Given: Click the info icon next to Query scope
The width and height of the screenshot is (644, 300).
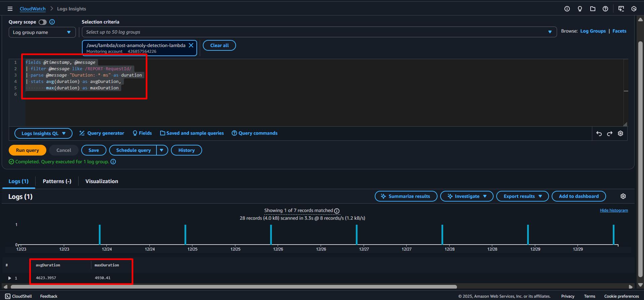Looking at the screenshot, I should pyautogui.click(x=52, y=22).
